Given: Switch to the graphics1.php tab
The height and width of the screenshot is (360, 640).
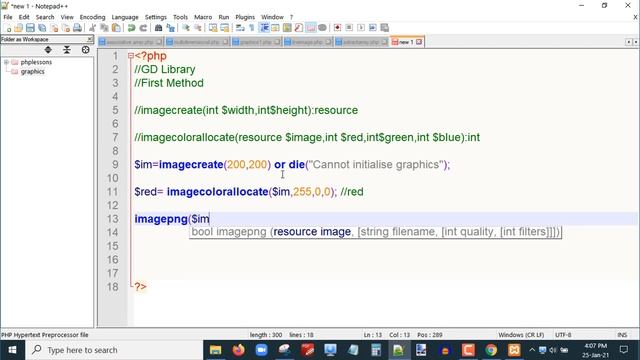Looking at the screenshot, I should point(256,42).
